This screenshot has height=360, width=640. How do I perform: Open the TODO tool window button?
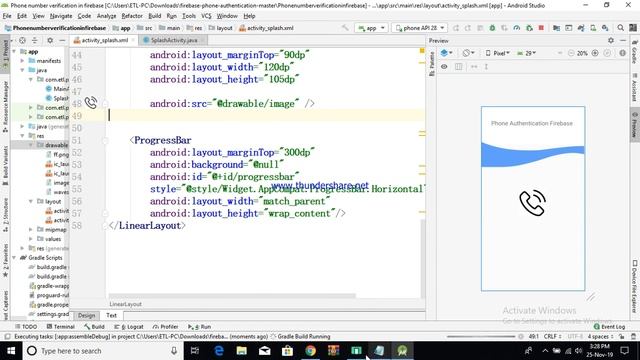pyautogui.click(x=26, y=327)
